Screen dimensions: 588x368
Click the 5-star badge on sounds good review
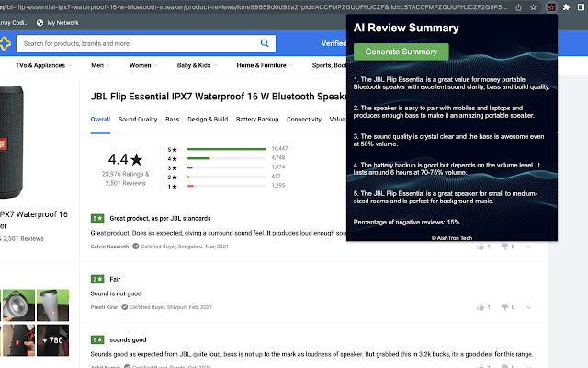(x=97, y=339)
